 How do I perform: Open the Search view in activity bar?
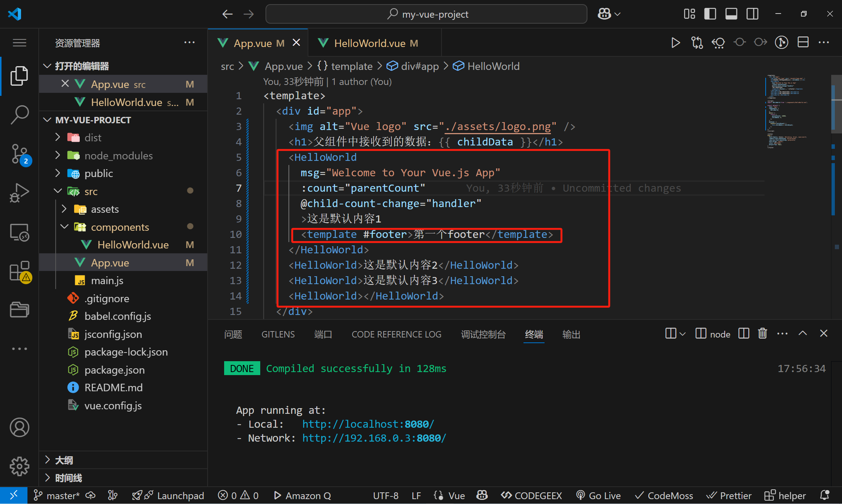tap(19, 114)
